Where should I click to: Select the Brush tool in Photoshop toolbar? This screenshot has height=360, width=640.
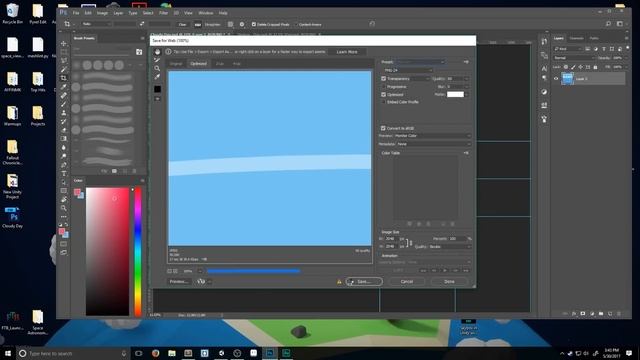click(x=64, y=104)
